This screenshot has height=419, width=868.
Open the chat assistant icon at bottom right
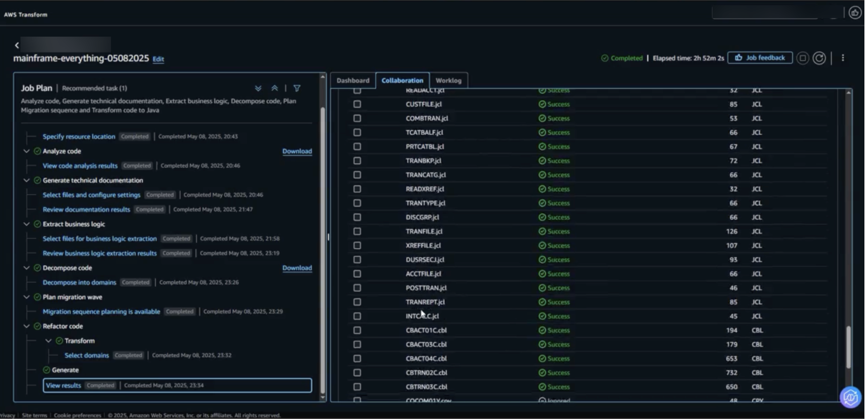(850, 397)
